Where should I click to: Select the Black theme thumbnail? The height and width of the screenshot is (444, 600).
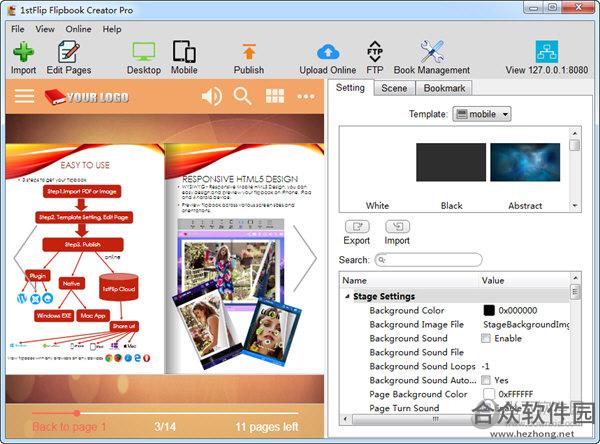click(451, 162)
